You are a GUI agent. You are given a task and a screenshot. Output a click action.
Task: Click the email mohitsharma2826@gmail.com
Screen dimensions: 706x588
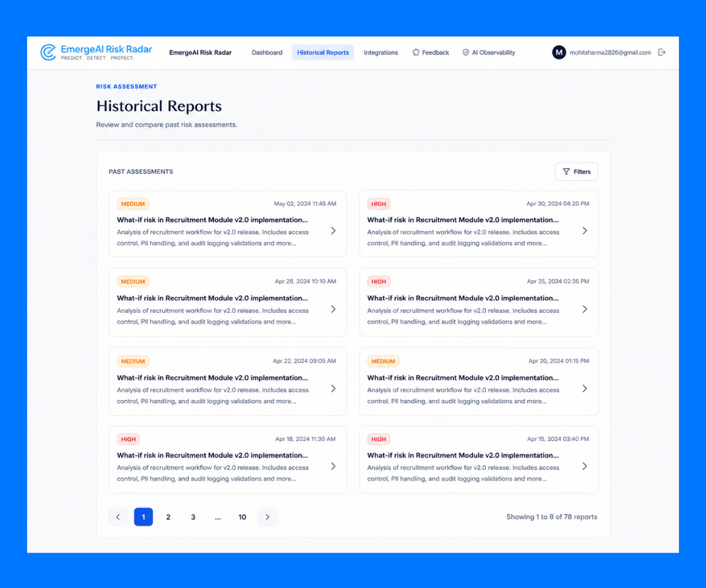click(610, 52)
